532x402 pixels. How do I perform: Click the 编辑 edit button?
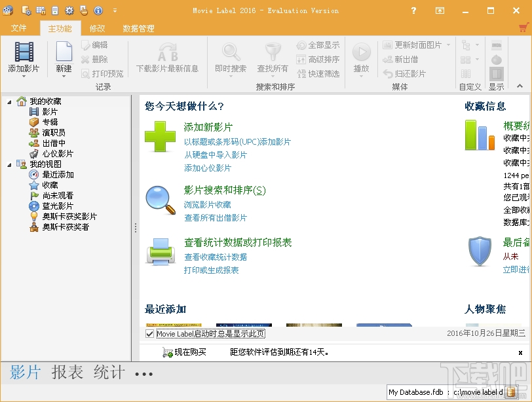94,45
